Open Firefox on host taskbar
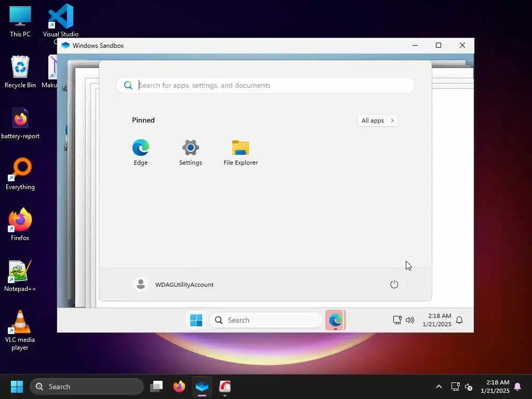 tap(179, 387)
